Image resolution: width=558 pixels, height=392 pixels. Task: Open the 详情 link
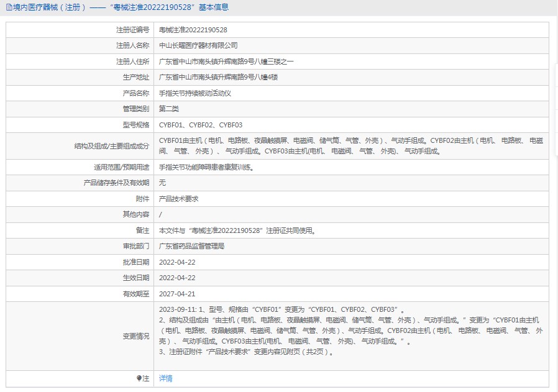click(x=165, y=378)
